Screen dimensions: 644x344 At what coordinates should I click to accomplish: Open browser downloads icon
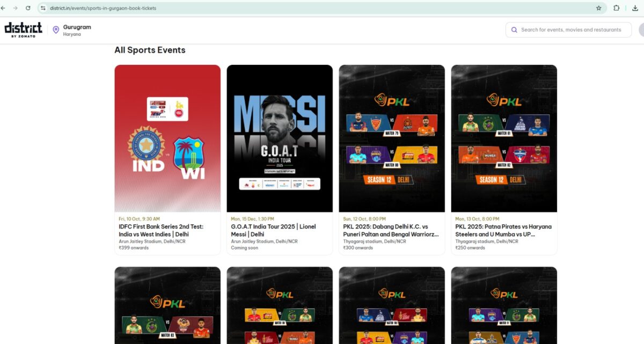point(635,8)
